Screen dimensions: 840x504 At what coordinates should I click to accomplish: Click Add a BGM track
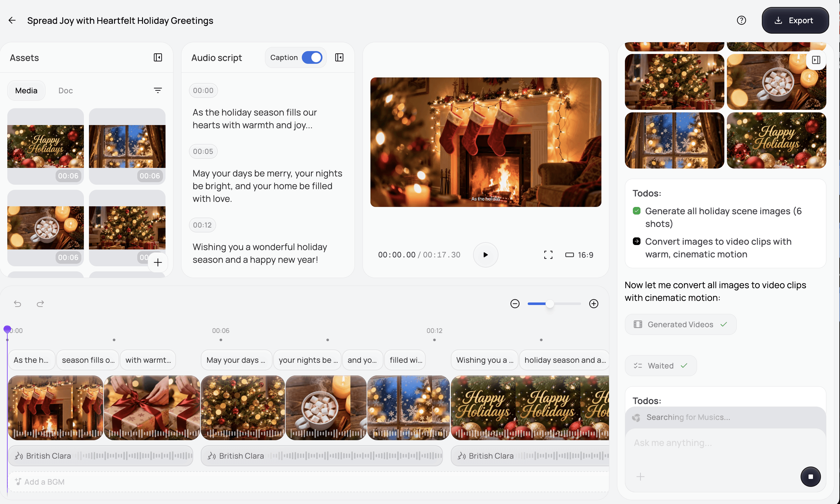coord(40,481)
